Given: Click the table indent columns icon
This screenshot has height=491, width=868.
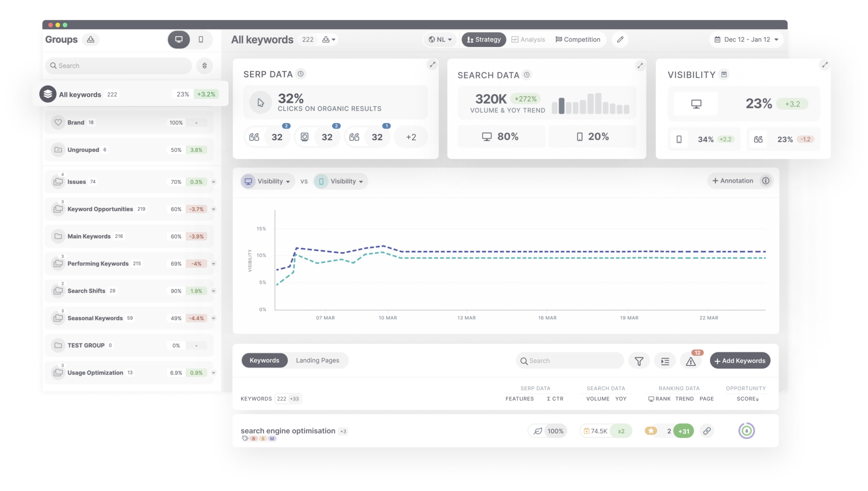Looking at the screenshot, I should (665, 361).
